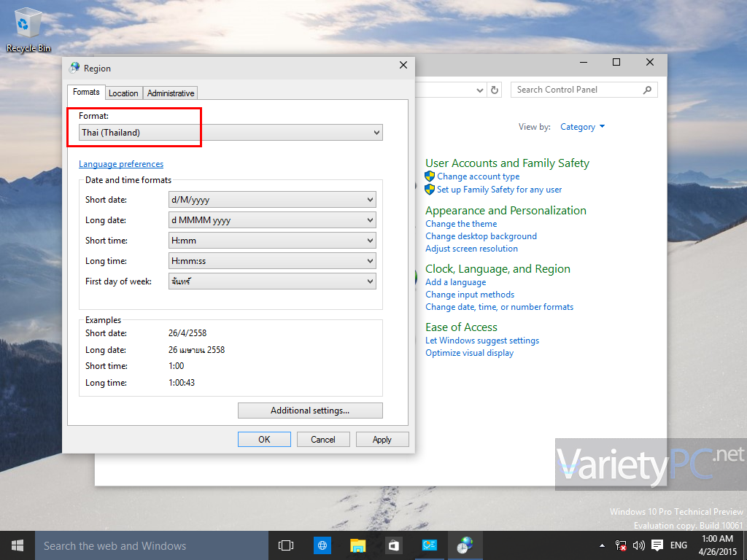
Task: Open Appearance and Personalization category
Action: pos(506,211)
